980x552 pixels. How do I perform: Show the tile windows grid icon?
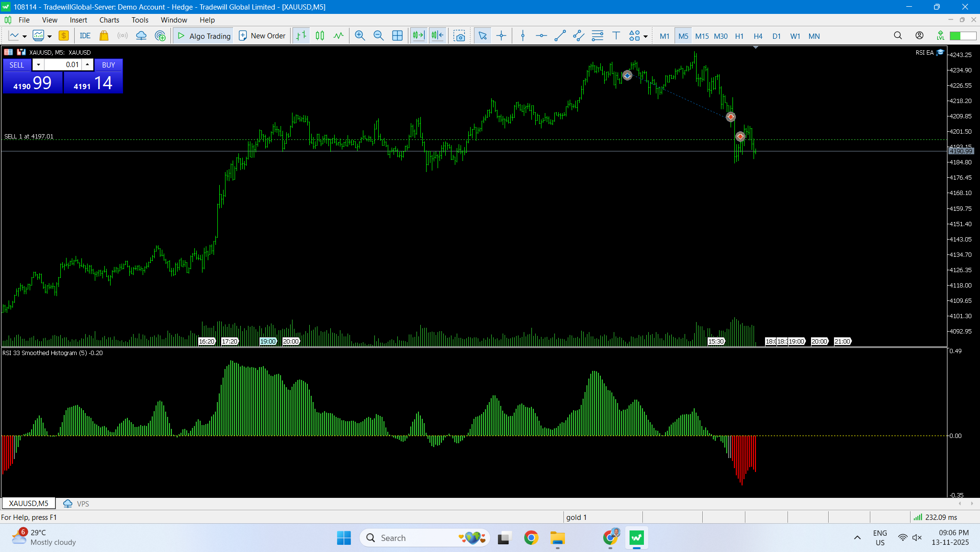(397, 36)
